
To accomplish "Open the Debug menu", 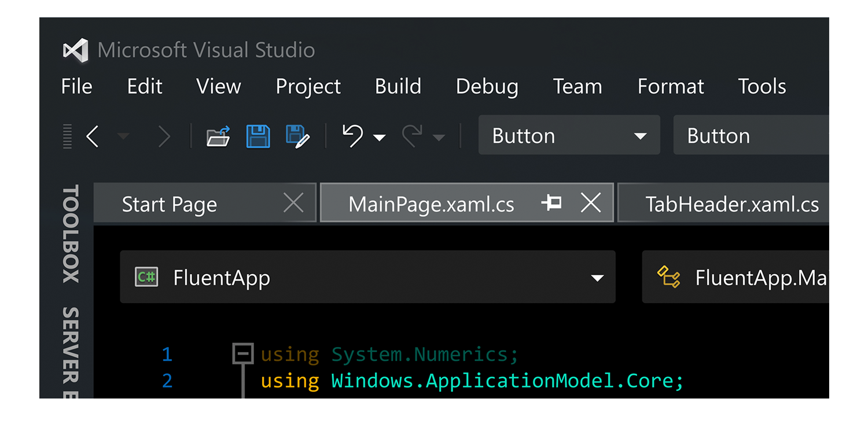I will [487, 87].
